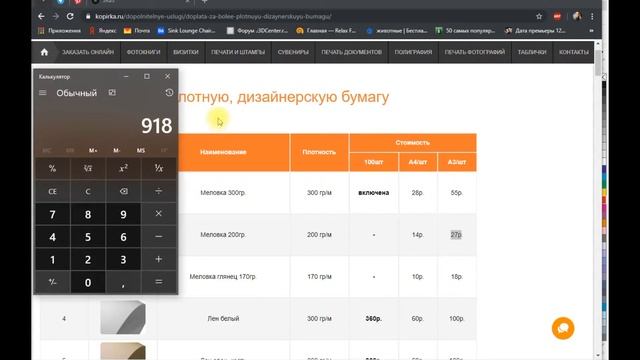Open the Приложения apps bookmark

60,31
